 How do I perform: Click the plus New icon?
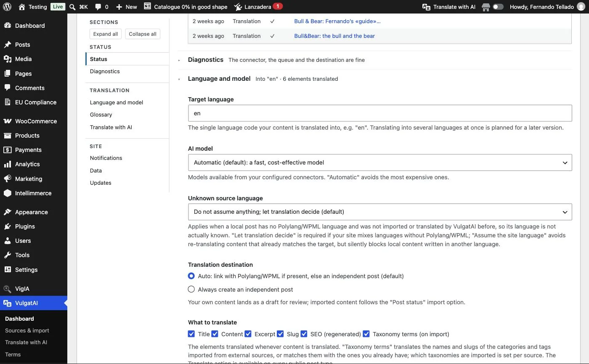[x=119, y=7]
